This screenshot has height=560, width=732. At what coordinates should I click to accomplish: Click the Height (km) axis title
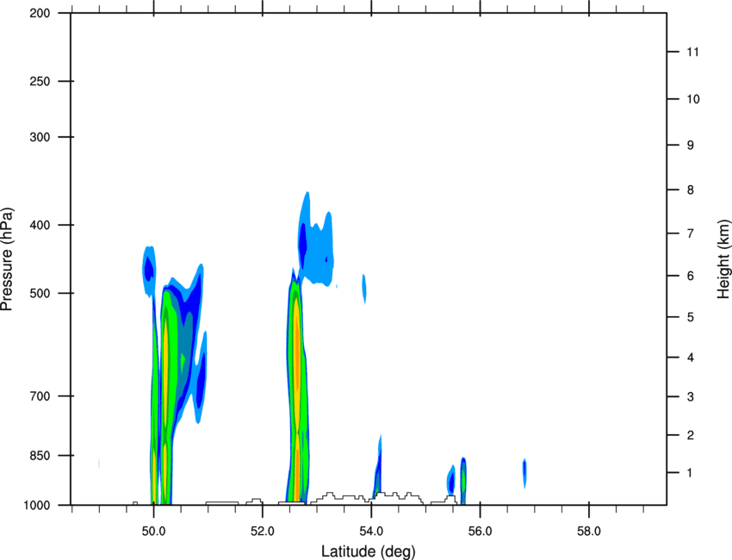click(723, 259)
